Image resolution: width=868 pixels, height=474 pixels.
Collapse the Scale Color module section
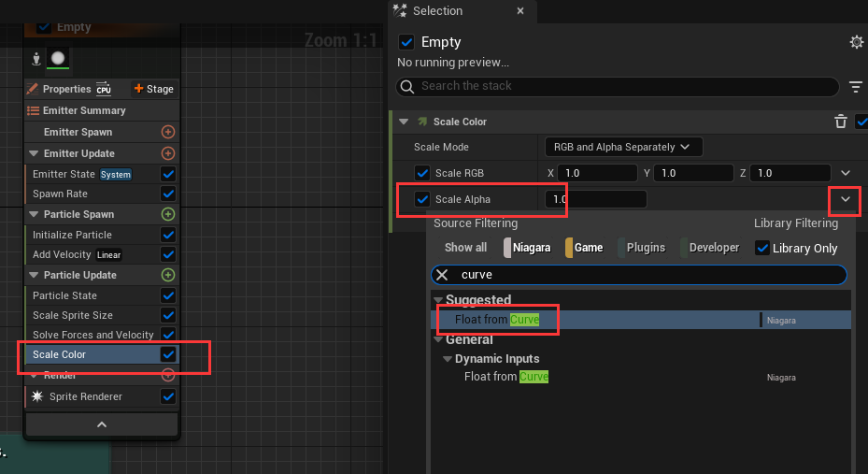click(x=404, y=122)
